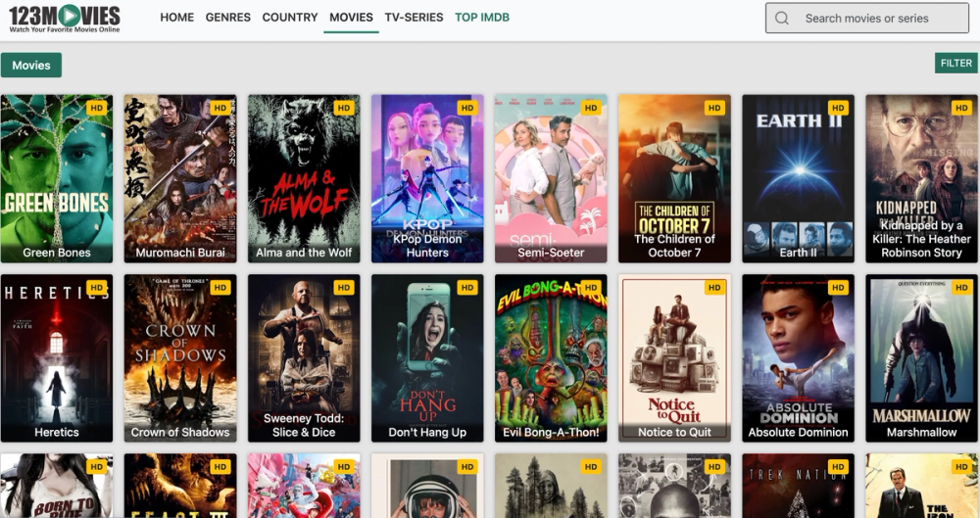Click the Green Bones title text
Image resolution: width=980 pixels, height=518 pixels.
coord(57,253)
